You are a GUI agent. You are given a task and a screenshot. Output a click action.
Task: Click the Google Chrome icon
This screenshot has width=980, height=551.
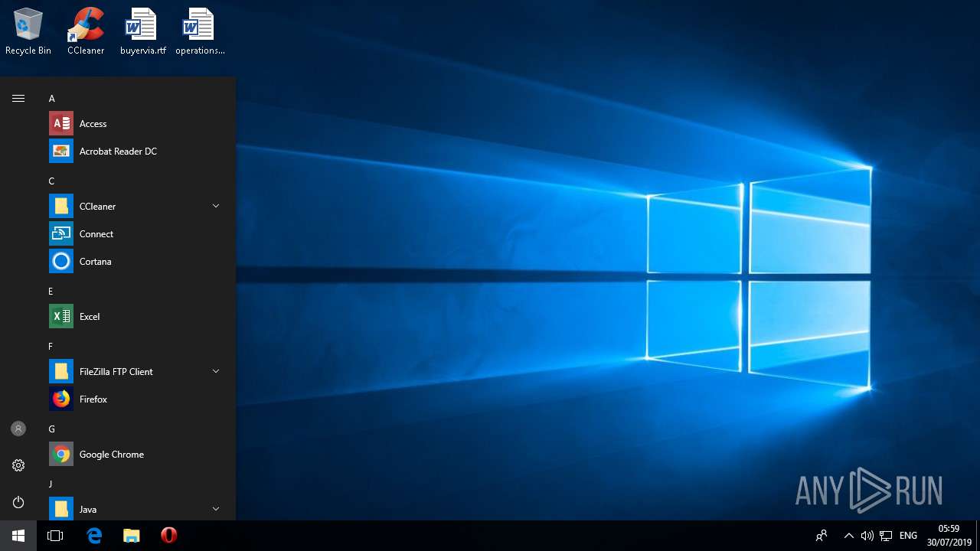[61, 454]
